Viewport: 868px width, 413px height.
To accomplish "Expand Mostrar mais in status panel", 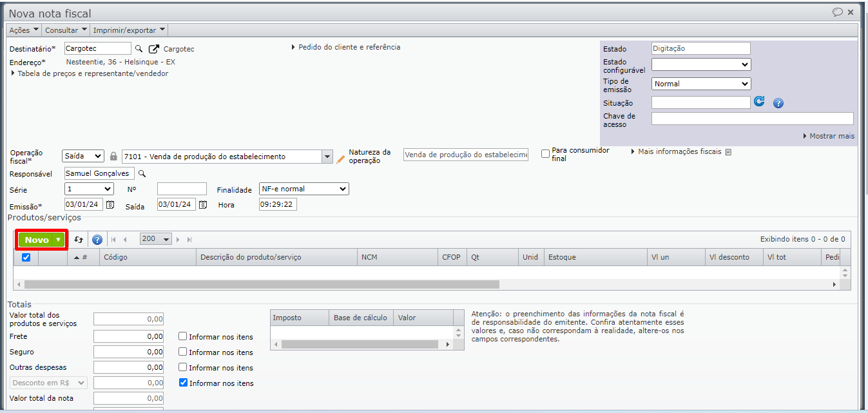I will coord(829,136).
